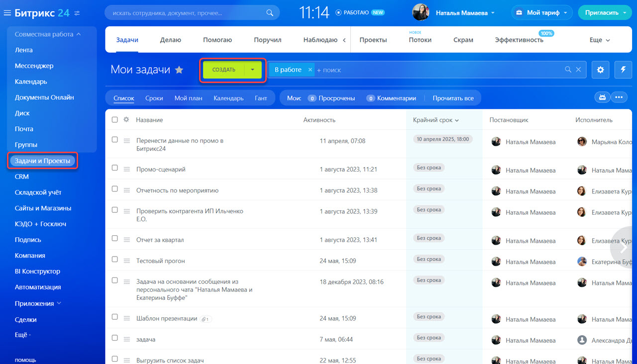637x364 pixels.
Task: Add Мои задачи to favorites star
Action: (179, 70)
